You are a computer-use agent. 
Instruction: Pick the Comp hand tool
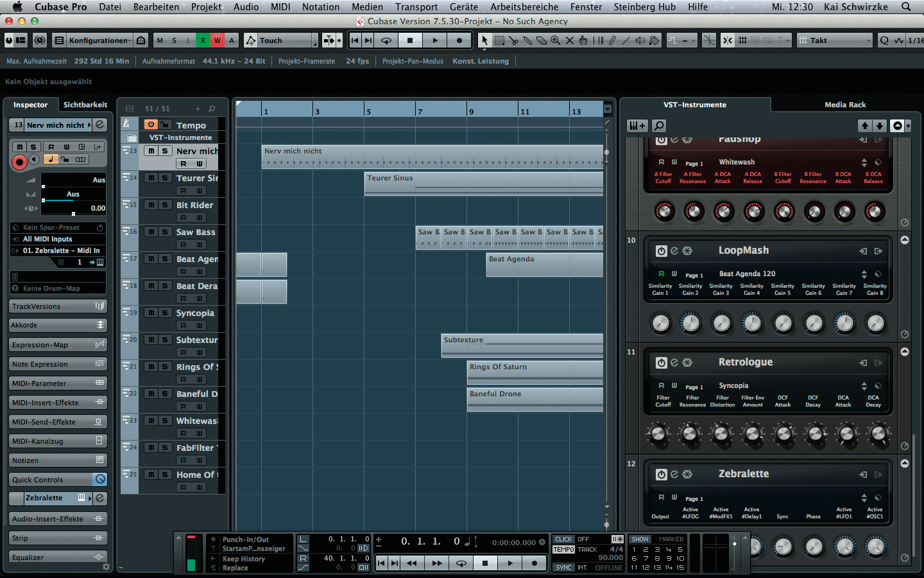583,40
